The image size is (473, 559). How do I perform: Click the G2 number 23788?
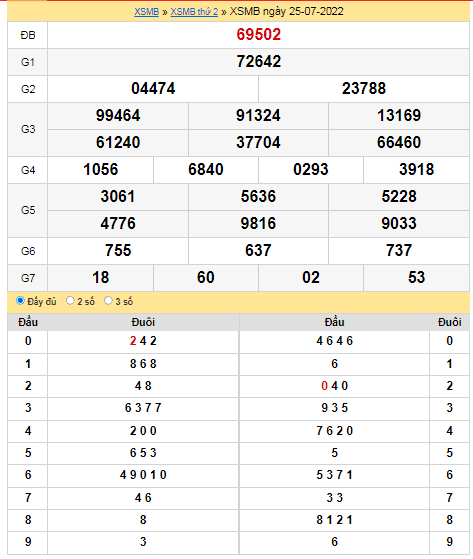point(364,88)
